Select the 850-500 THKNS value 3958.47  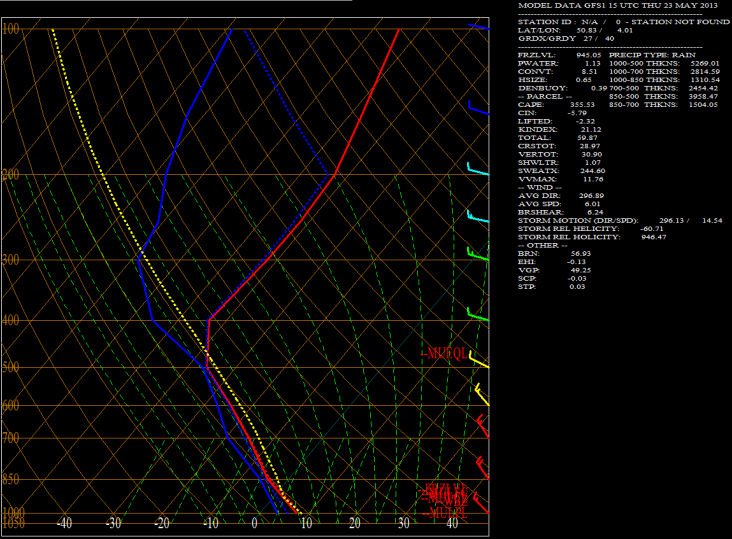point(703,97)
